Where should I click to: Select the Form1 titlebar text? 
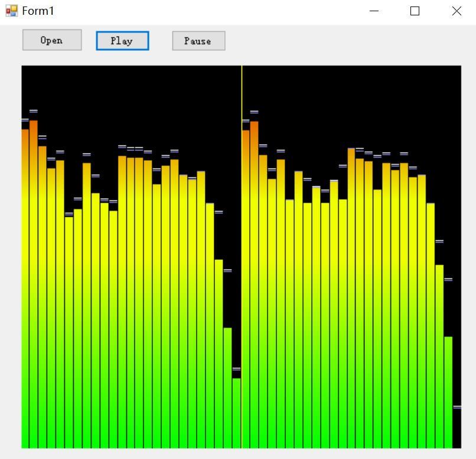point(35,11)
